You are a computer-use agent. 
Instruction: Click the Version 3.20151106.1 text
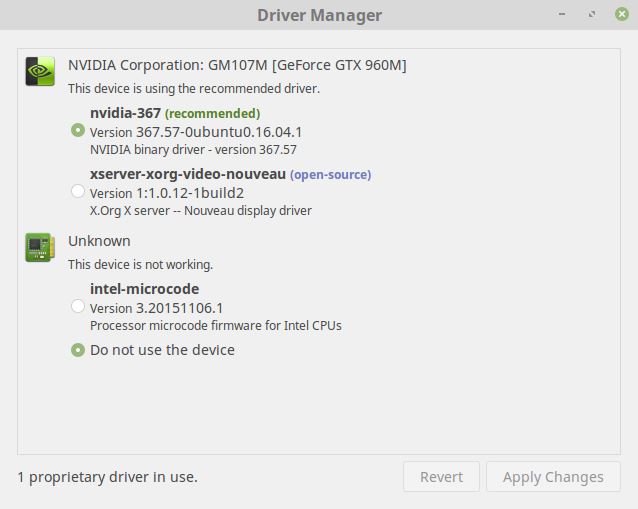pyautogui.click(x=157, y=308)
